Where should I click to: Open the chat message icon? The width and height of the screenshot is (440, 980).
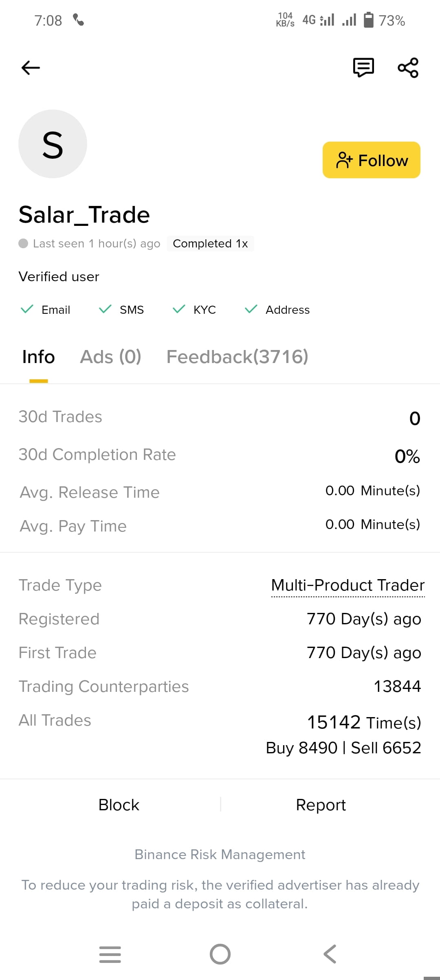363,68
